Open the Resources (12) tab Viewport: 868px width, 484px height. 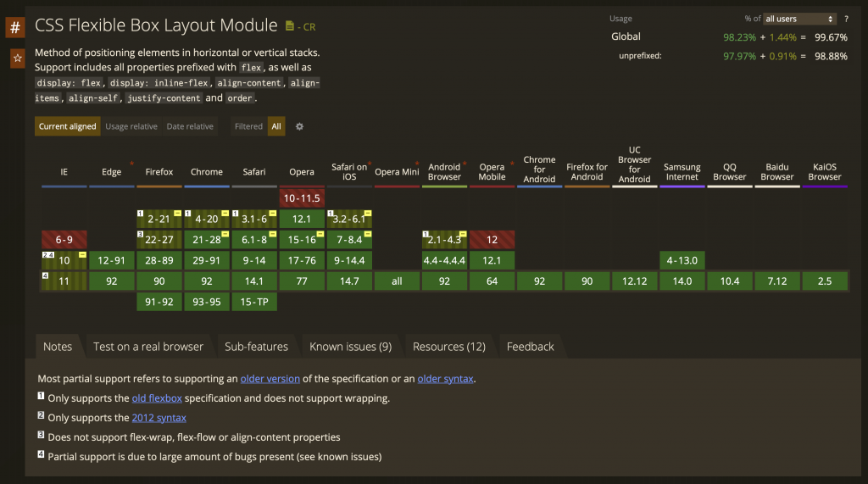449,347
